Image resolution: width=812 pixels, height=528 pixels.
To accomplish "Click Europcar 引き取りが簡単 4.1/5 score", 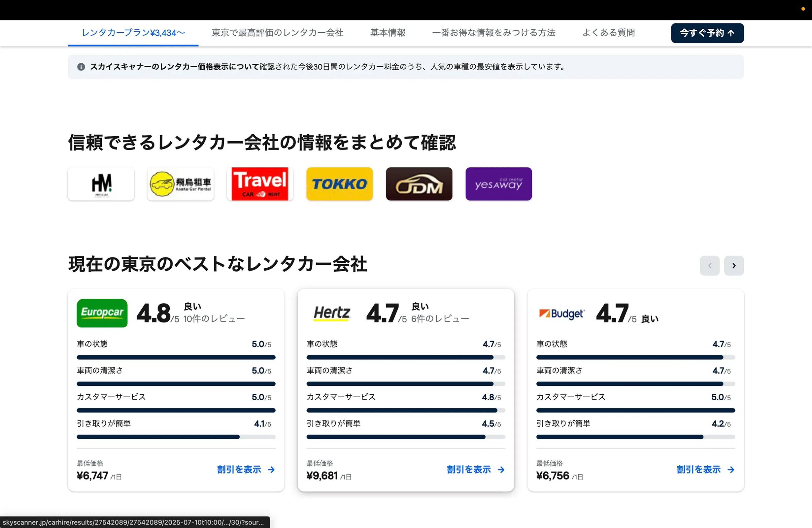I will 263,424.
